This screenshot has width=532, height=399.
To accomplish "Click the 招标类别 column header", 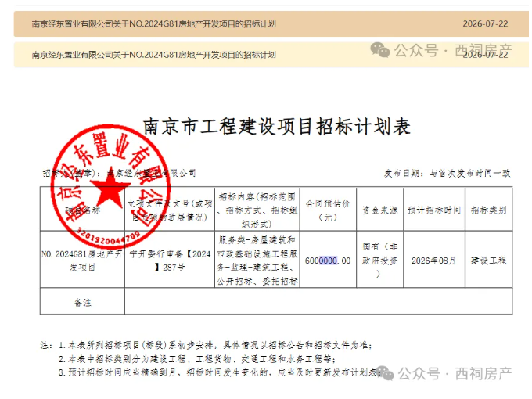I will pos(488,210).
